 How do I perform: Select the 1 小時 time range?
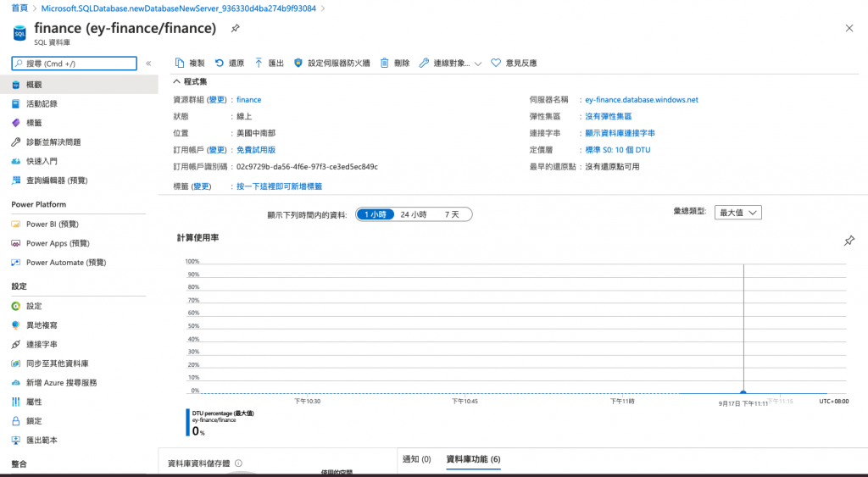tap(376, 214)
